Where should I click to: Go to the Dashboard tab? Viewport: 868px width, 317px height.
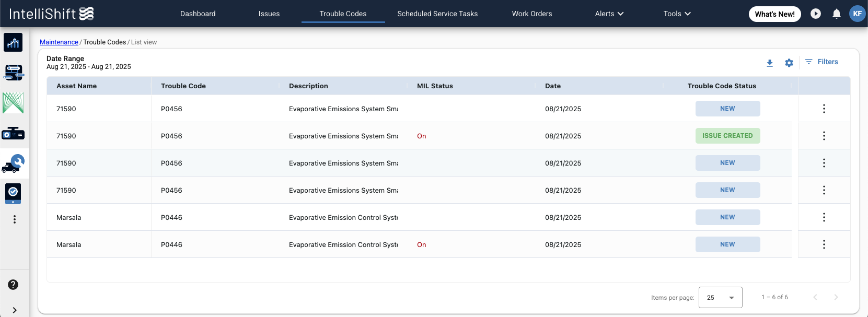coord(198,14)
